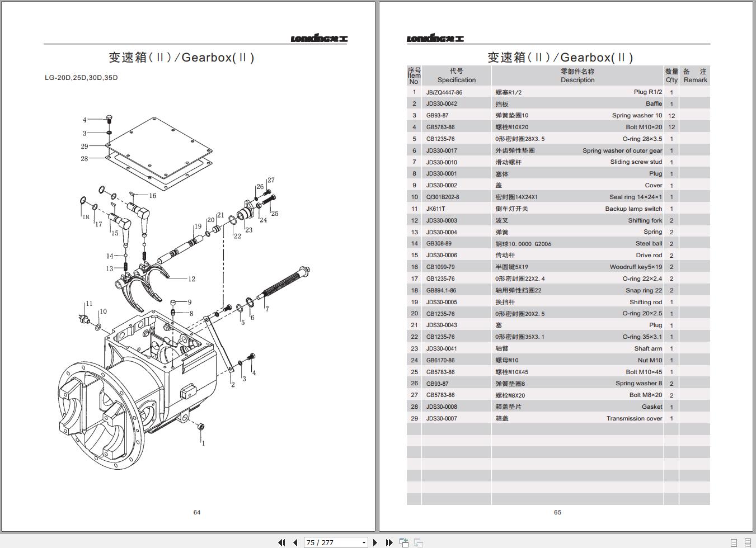This screenshot has width=756, height=548.
Task: Click the Lonking logo on right page
Action: [435, 39]
